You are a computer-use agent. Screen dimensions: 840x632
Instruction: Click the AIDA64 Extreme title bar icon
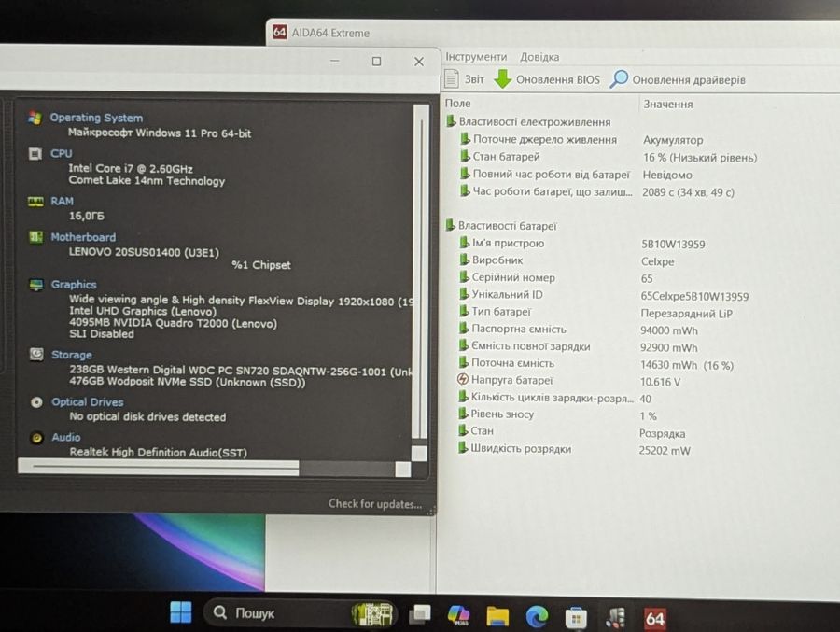279,32
